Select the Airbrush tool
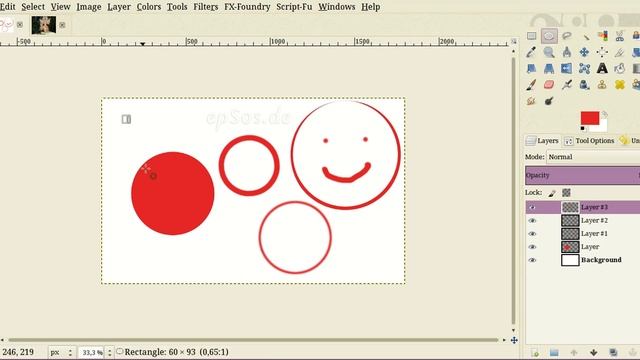This screenshot has height=360, width=640. [x=567, y=85]
